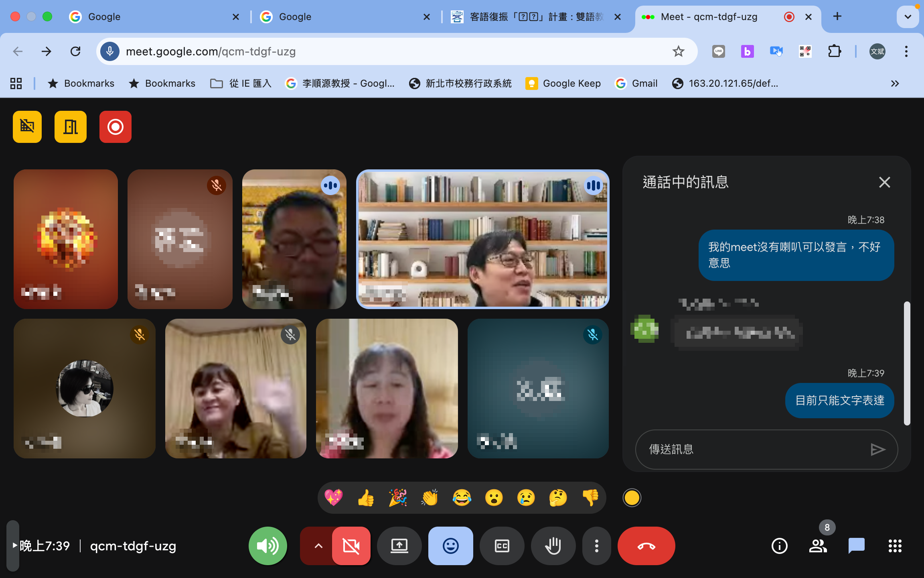Send the party popper emoji reaction

point(397,498)
